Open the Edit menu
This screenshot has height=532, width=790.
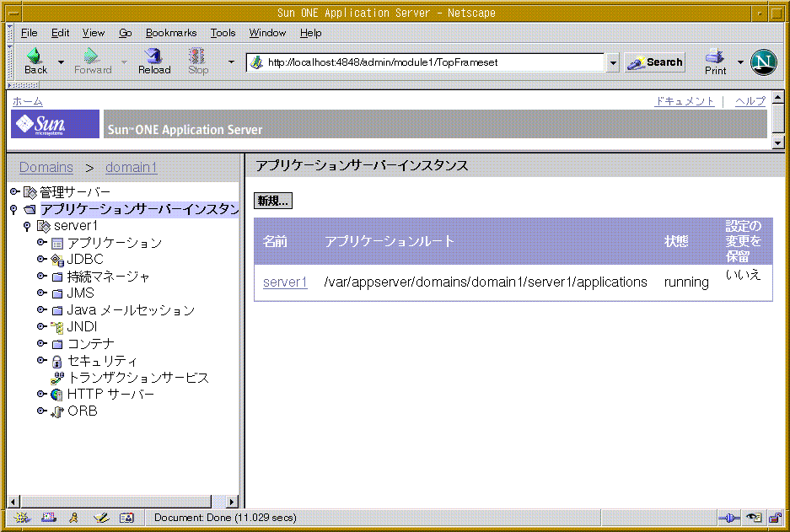pyautogui.click(x=60, y=33)
